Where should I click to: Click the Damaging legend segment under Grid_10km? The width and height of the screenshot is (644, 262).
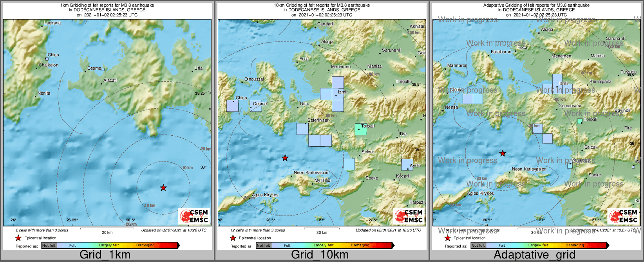click(x=360, y=246)
